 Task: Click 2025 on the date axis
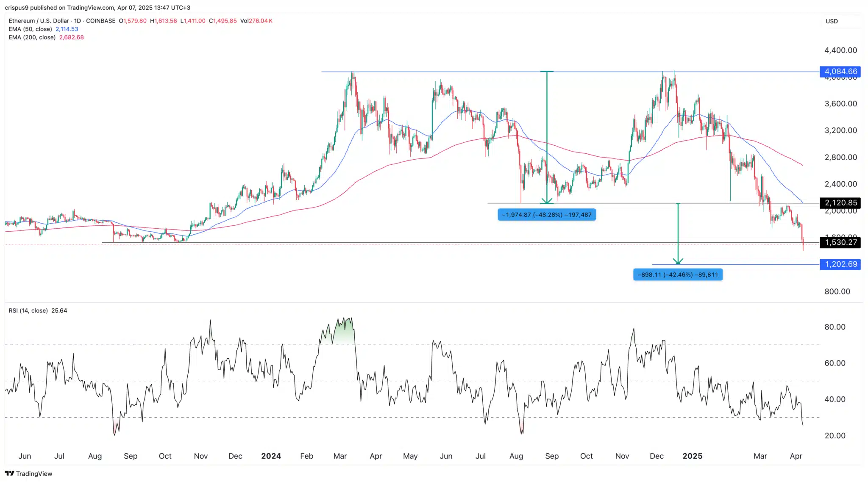coord(693,456)
